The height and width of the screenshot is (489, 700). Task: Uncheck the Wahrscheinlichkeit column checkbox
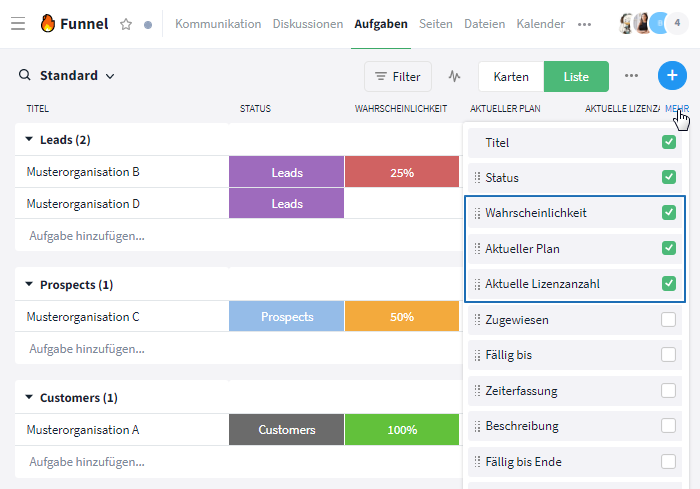click(x=668, y=213)
